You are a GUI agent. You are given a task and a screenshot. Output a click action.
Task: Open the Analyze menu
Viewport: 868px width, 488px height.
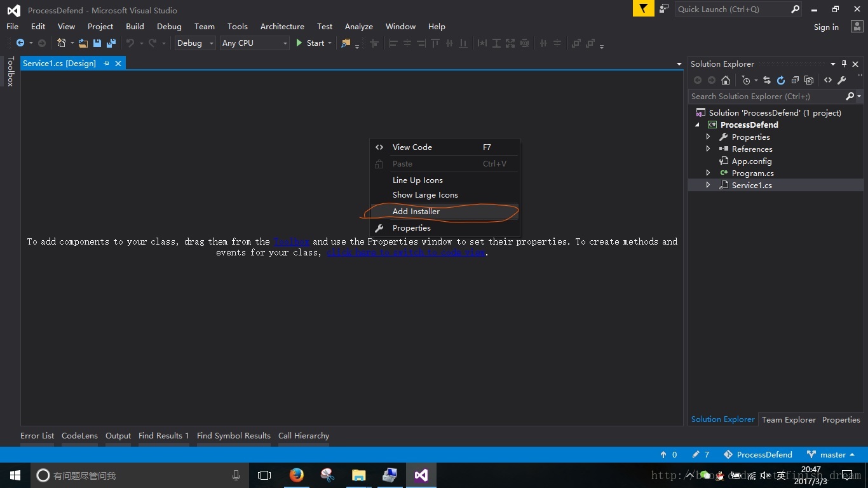[358, 27]
